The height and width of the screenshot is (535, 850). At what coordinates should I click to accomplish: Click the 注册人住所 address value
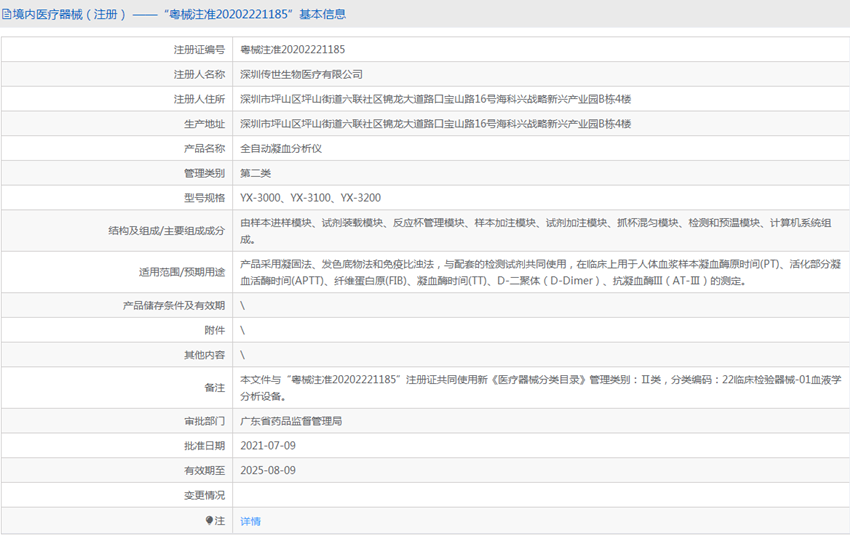tap(435, 99)
